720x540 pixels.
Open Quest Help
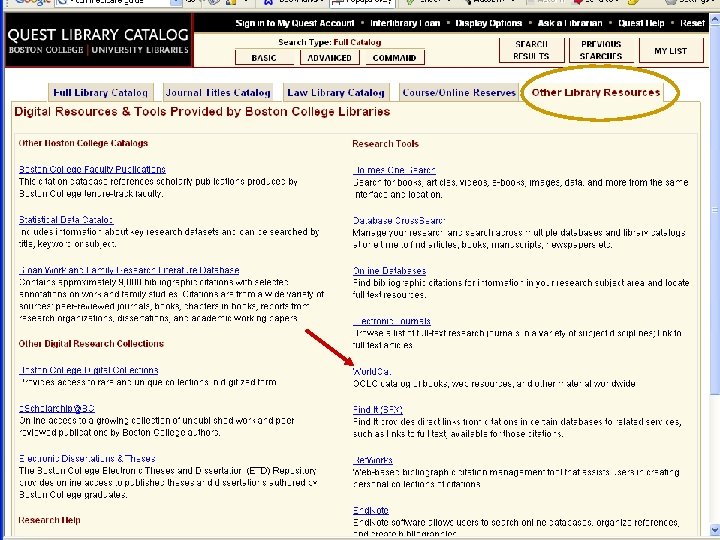pos(641,23)
